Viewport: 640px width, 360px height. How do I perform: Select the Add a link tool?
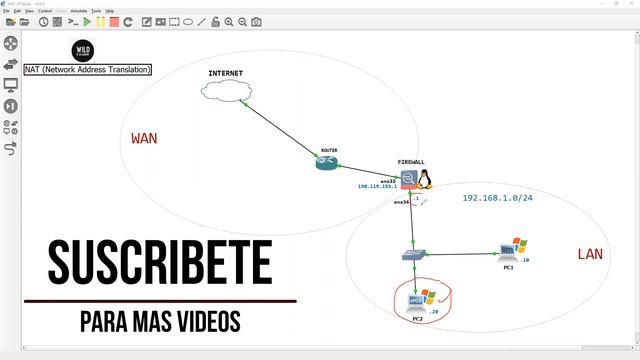11,149
